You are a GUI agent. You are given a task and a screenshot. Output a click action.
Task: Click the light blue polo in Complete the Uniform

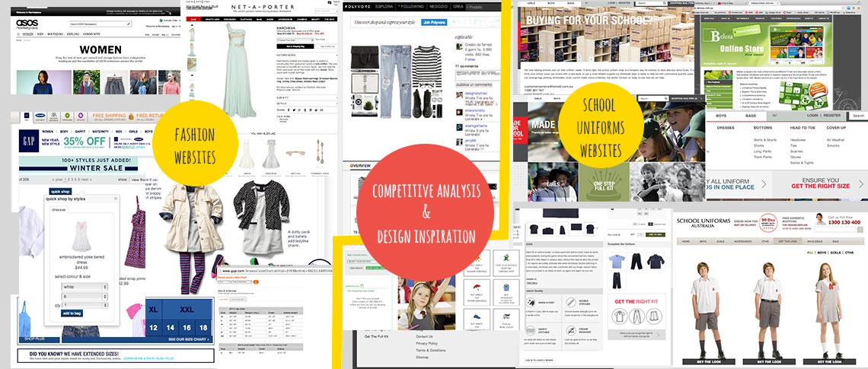617,261
